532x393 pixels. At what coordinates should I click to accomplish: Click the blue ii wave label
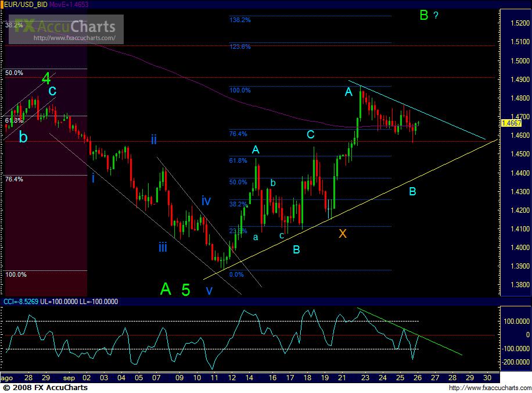click(x=154, y=139)
